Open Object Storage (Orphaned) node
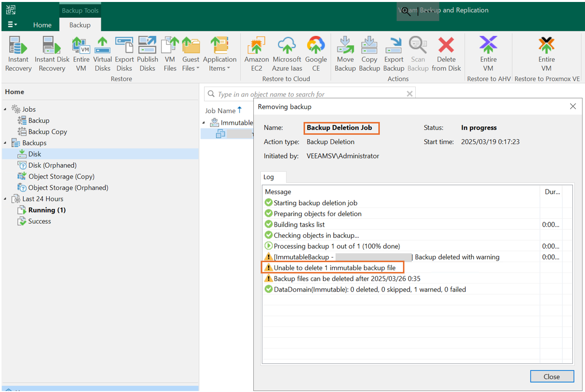This screenshot has width=585, height=392. (x=68, y=187)
